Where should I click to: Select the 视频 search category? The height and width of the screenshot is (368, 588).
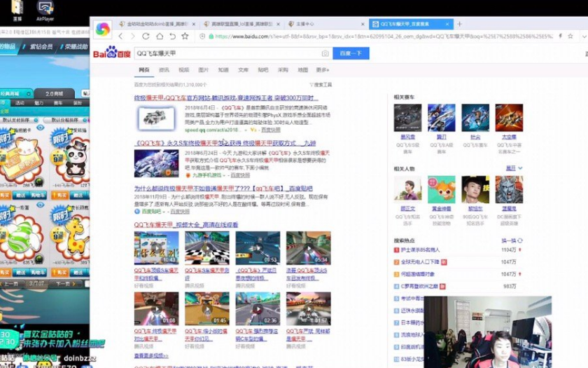click(x=183, y=70)
